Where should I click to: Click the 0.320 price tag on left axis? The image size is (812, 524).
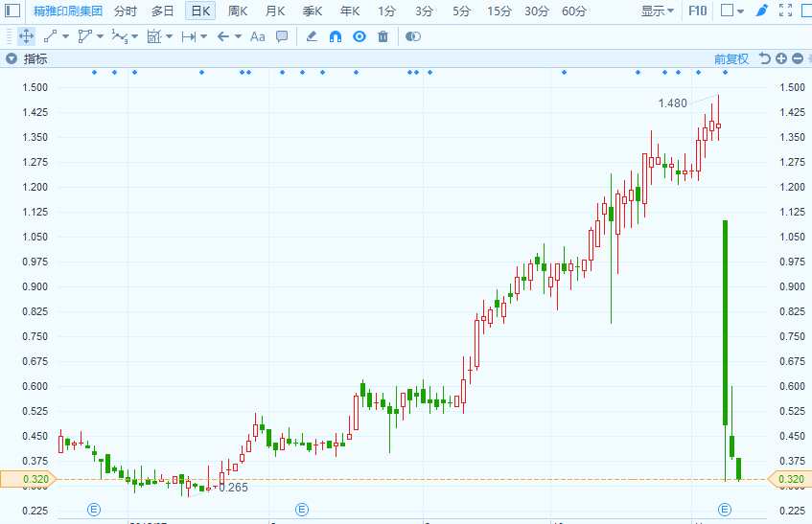pyautogui.click(x=28, y=479)
